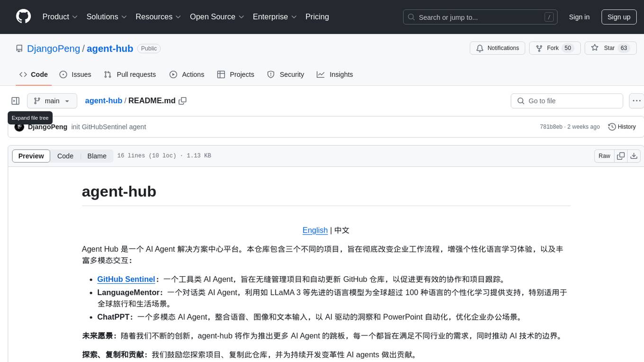Copy the file path with copy icon
Image resolution: width=644 pixels, height=362 pixels.
tap(182, 101)
